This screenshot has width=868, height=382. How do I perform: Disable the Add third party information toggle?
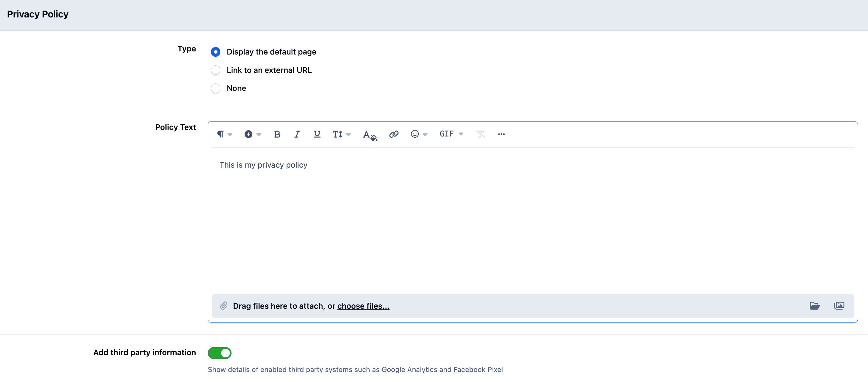point(219,353)
